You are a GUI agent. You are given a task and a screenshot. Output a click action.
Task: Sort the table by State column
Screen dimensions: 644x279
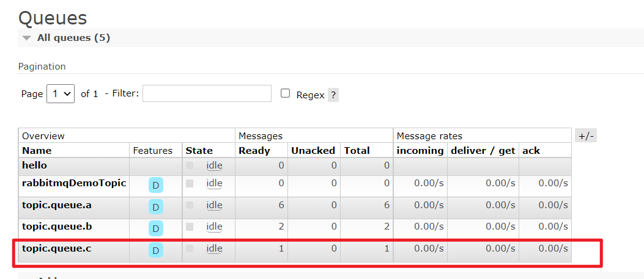click(x=199, y=150)
